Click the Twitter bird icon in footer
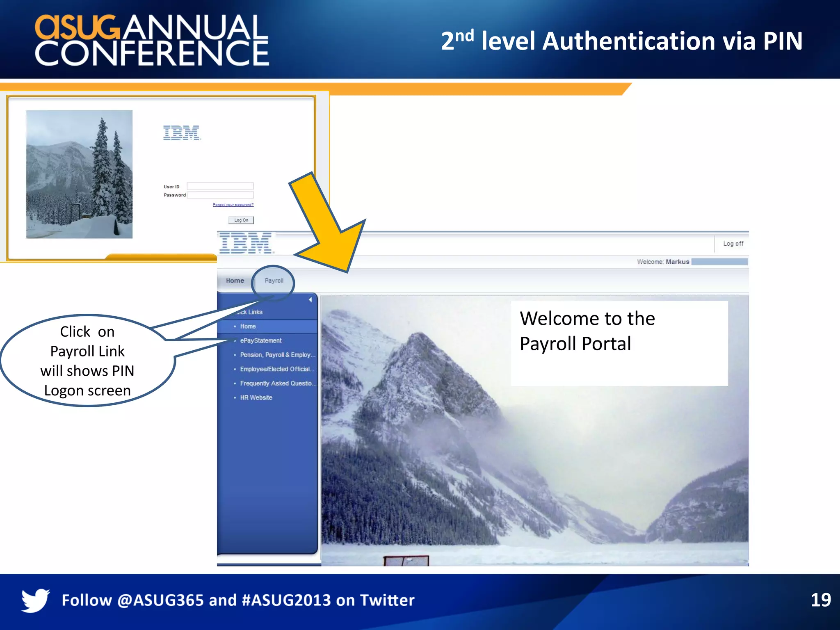 (35, 600)
